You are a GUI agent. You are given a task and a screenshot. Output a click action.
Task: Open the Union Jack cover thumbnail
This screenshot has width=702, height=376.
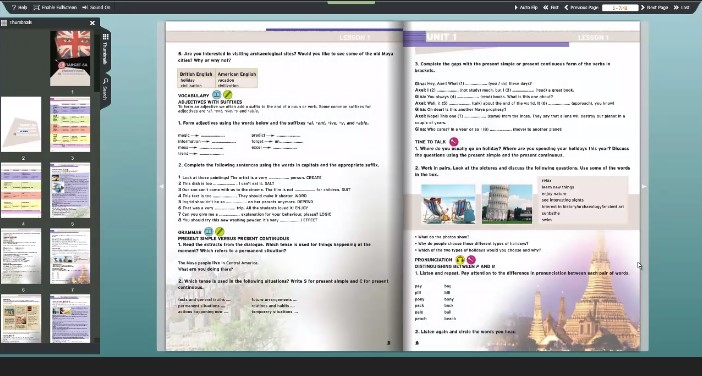[70, 58]
